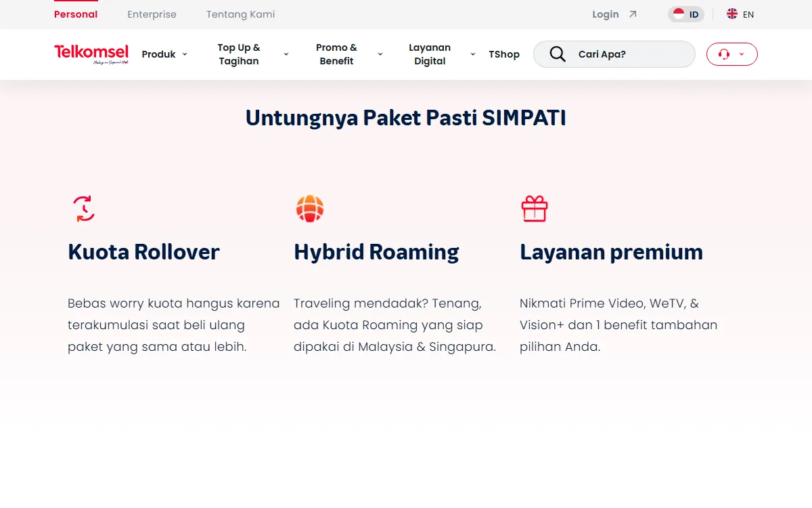Click the Layanan premium heading
The image size is (812, 508).
click(x=611, y=252)
